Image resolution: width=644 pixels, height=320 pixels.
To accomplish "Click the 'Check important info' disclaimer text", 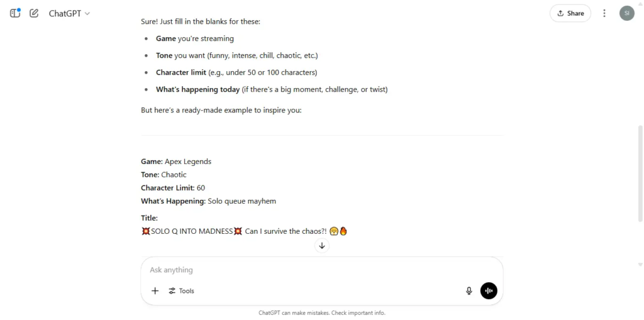I will click(358, 313).
